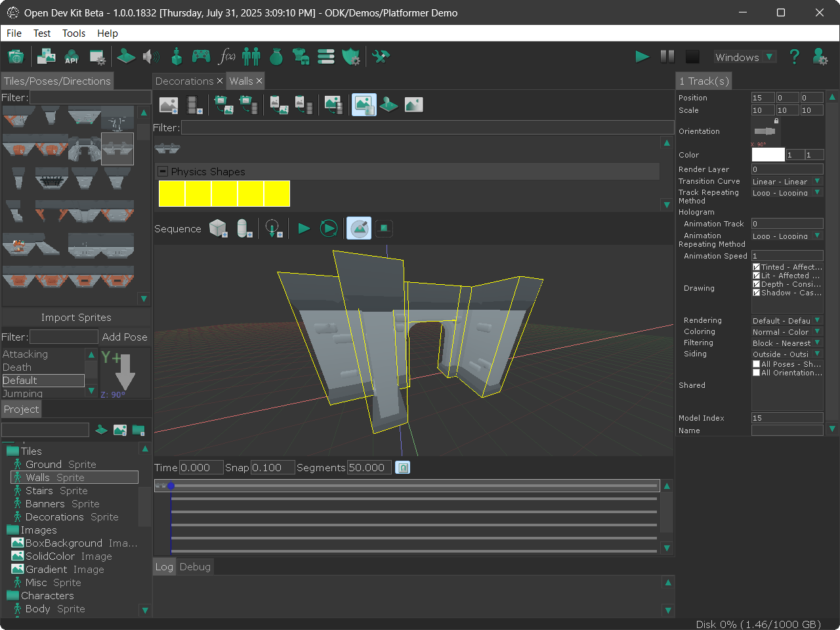Click the money bag icon
Viewport: 840px width, 630px height.
pos(276,57)
